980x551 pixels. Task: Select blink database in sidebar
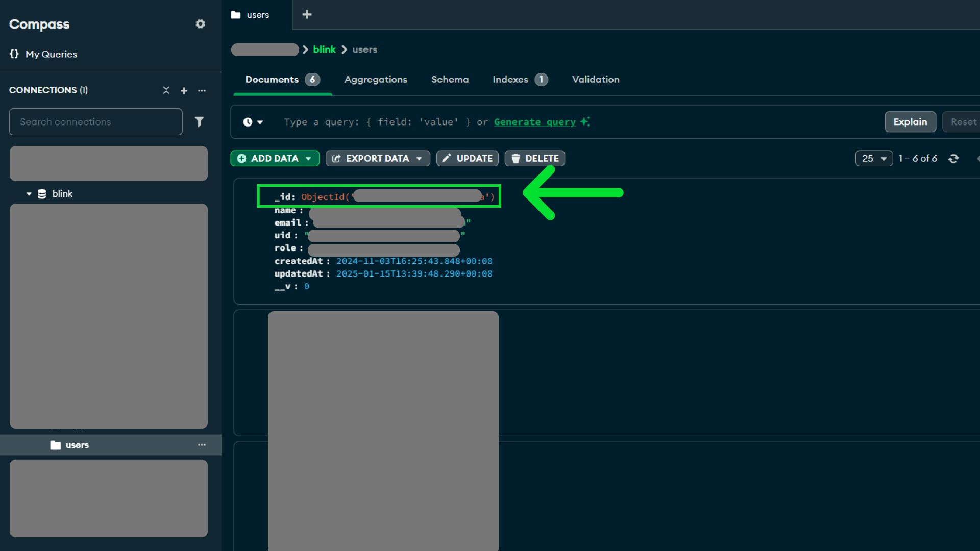point(62,194)
